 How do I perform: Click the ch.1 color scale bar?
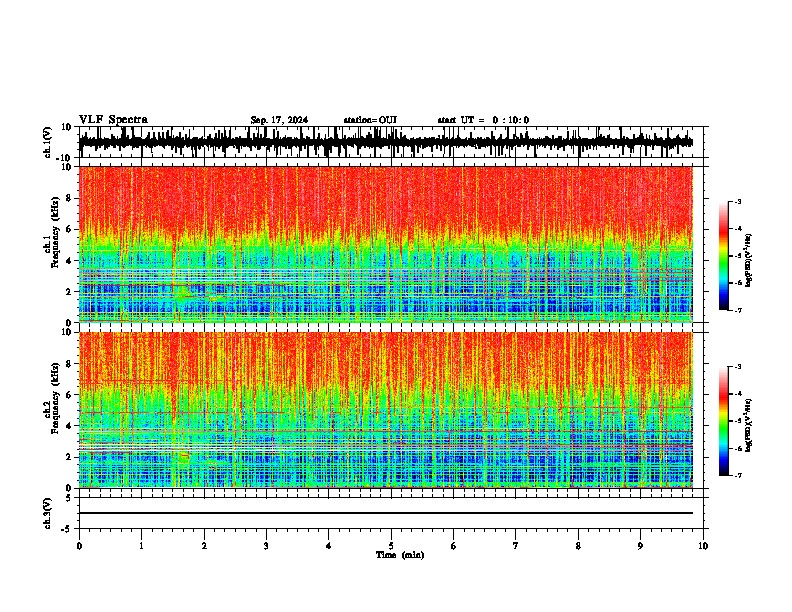pos(724,256)
